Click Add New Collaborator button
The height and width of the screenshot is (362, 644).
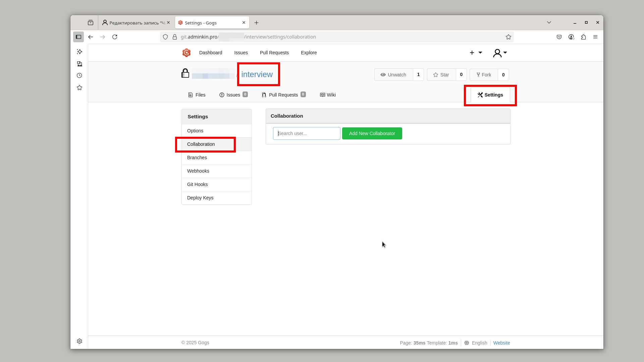(x=372, y=133)
